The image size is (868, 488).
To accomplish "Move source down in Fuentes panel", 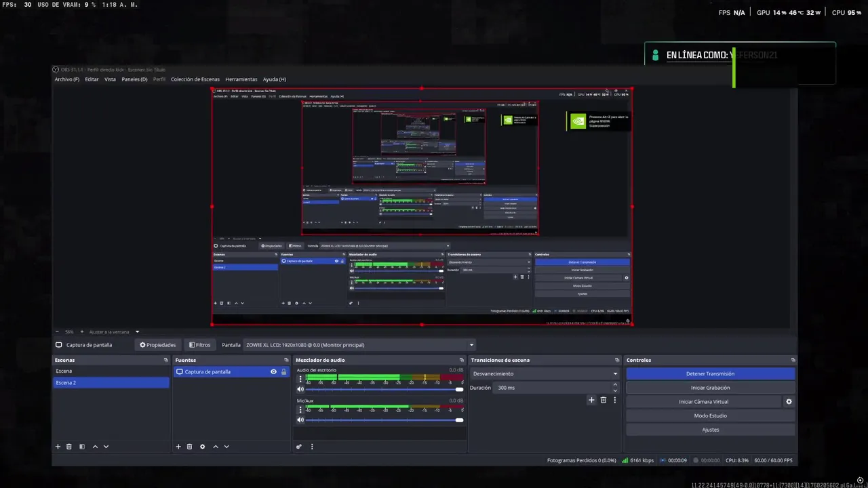I will click(226, 447).
